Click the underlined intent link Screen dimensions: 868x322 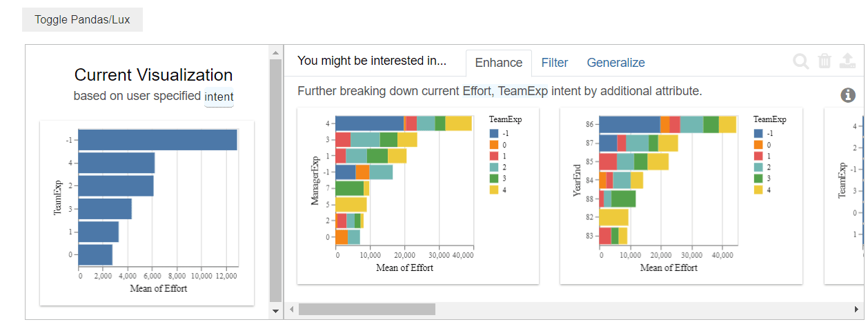[x=219, y=97]
